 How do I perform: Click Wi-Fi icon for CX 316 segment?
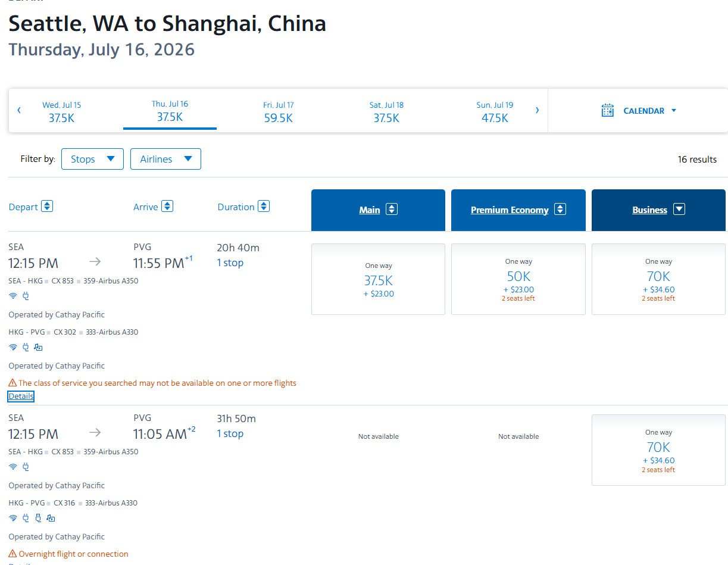[x=13, y=518]
